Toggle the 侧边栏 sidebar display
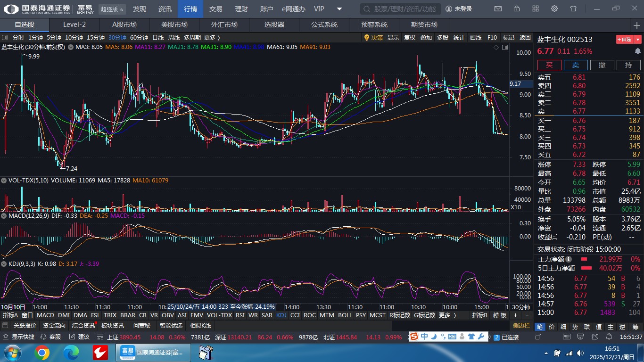 coord(521,326)
